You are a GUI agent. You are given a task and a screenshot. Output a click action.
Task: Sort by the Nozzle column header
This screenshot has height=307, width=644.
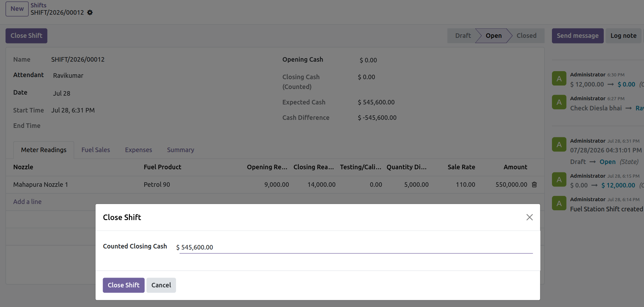coord(23,167)
